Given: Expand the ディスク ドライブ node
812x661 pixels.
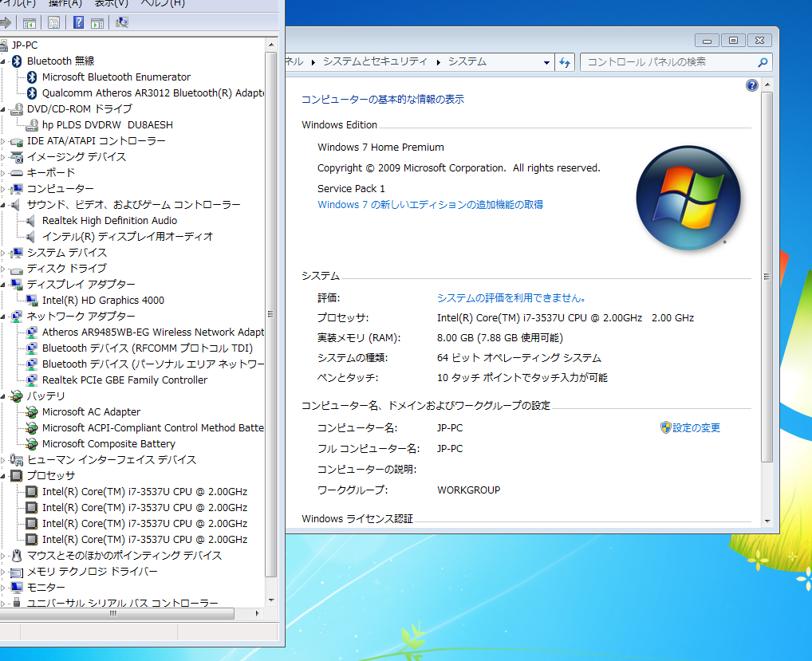Looking at the screenshot, I should click(x=3, y=269).
